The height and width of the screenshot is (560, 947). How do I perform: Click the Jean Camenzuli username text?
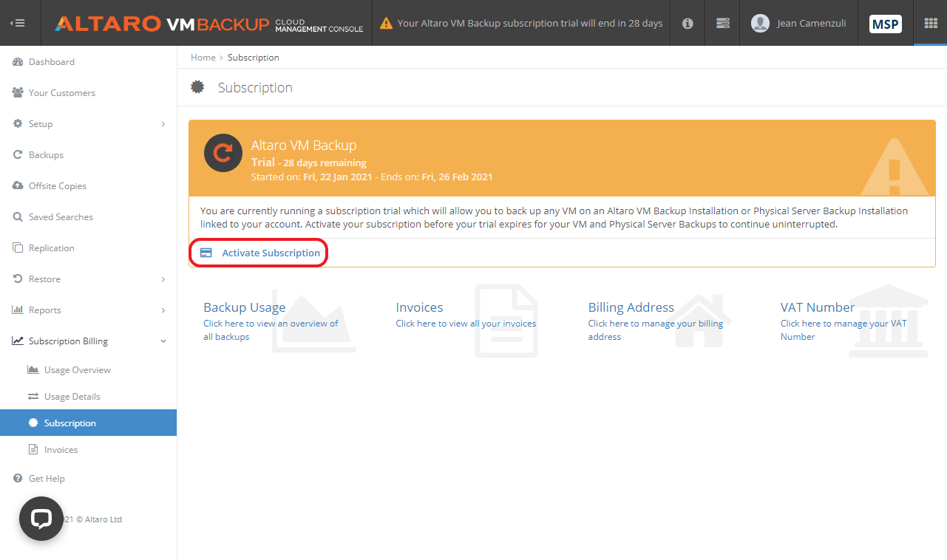[811, 24]
